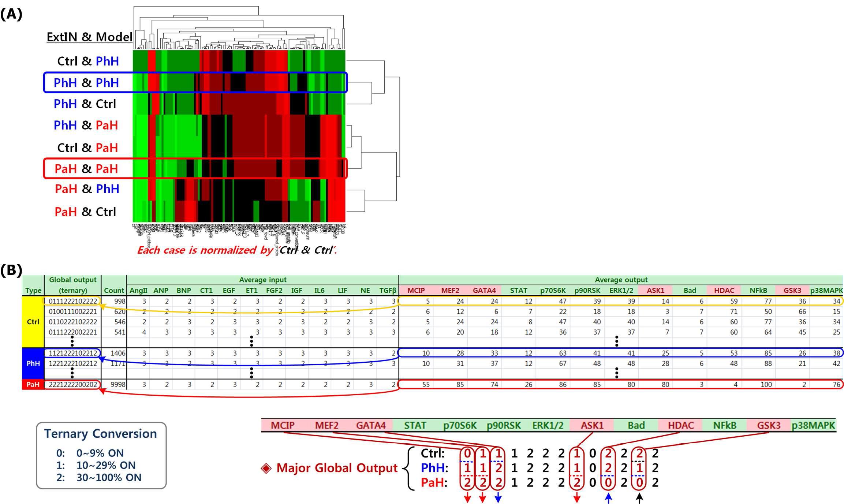Select the 'EGF' input column header
Viewport: 844px width, 504px height.
click(x=229, y=290)
